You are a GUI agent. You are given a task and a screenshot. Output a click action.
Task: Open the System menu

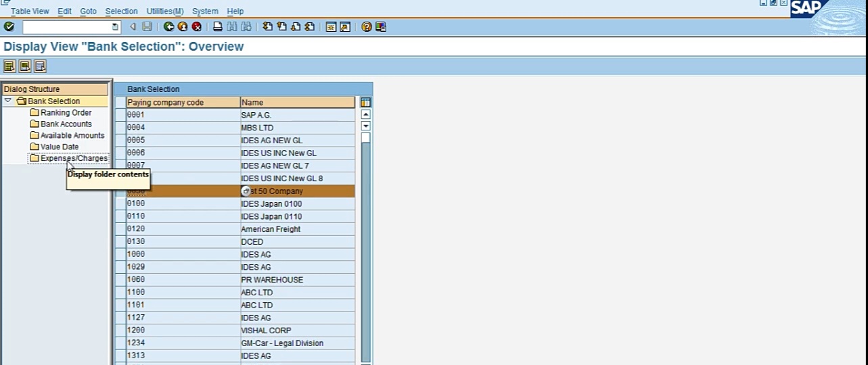pyautogui.click(x=205, y=11)
